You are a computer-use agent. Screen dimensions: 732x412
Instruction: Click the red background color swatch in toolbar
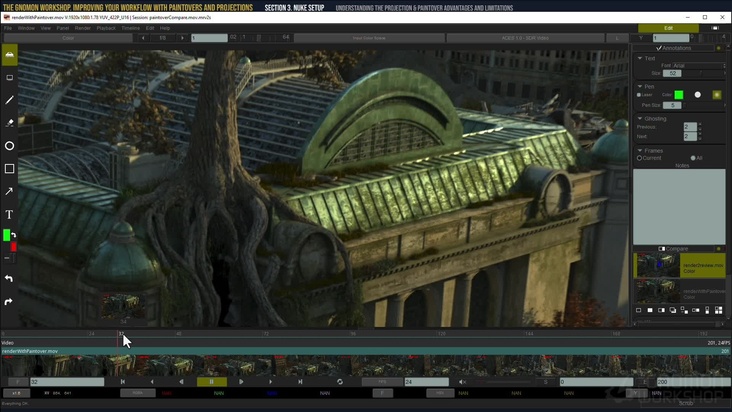14,246
